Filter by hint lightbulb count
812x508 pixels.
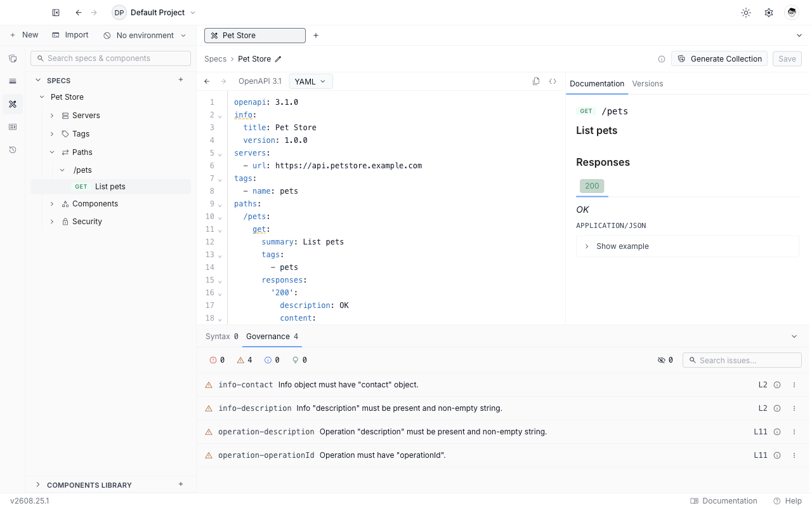[x=299, y=360]
